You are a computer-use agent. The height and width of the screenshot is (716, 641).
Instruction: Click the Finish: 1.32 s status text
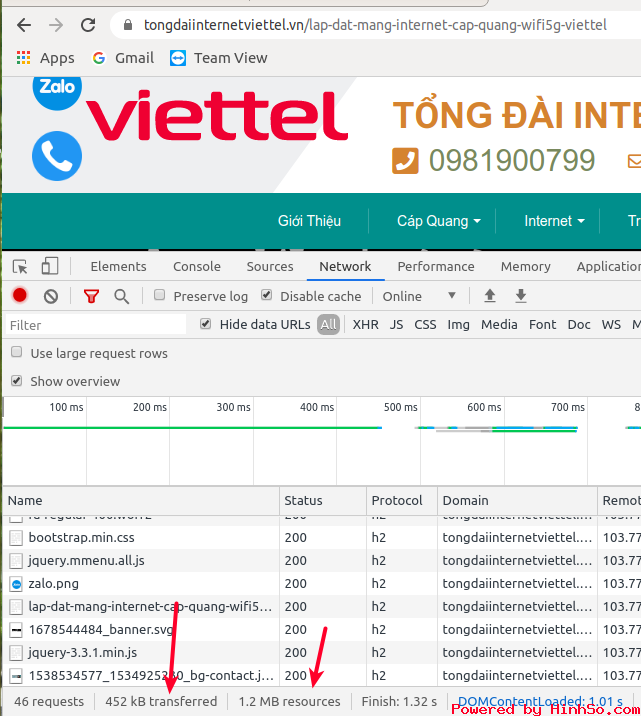pyautogui.click(x=399, y=701)
